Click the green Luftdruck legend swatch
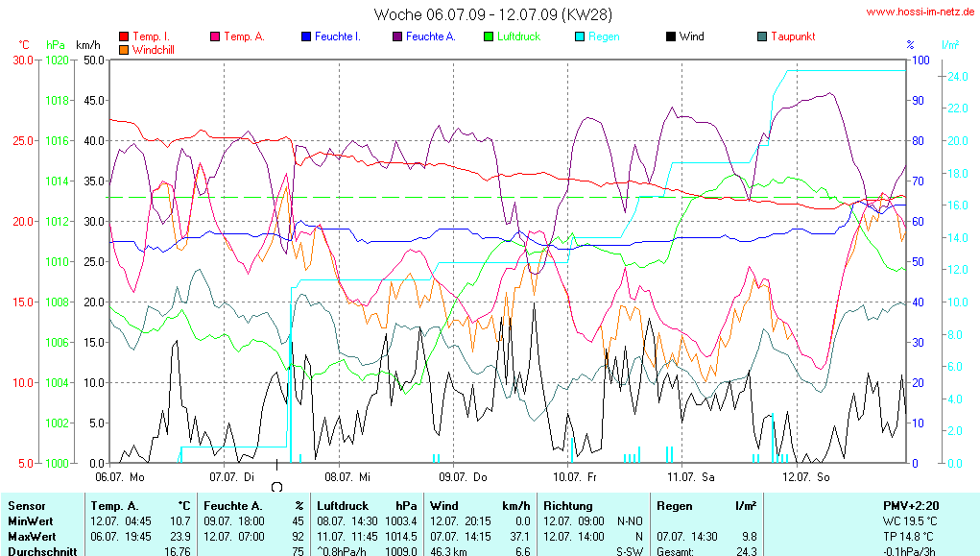 (489, 36)
